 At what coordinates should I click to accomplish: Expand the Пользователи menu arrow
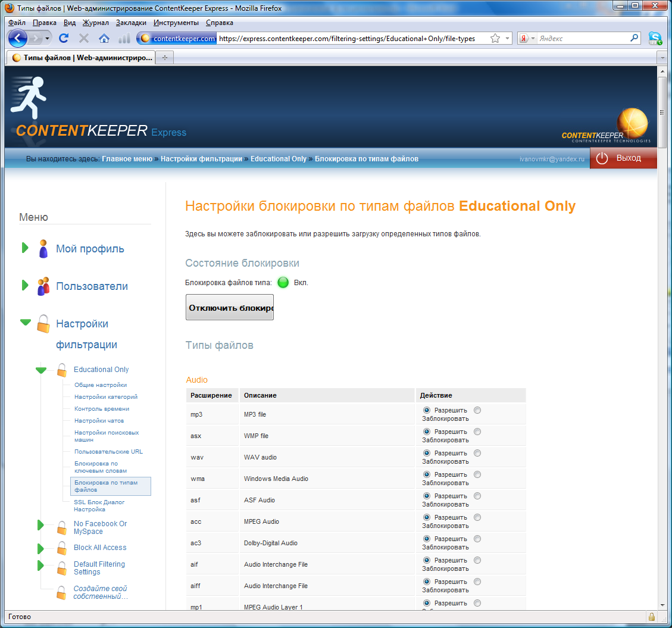click(25, 285)
